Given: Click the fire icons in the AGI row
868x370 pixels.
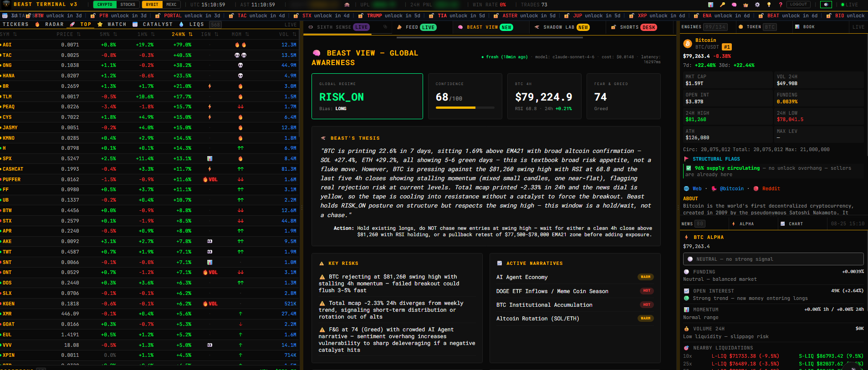Looking at the screenshot, I should click(x=240, y=45).
